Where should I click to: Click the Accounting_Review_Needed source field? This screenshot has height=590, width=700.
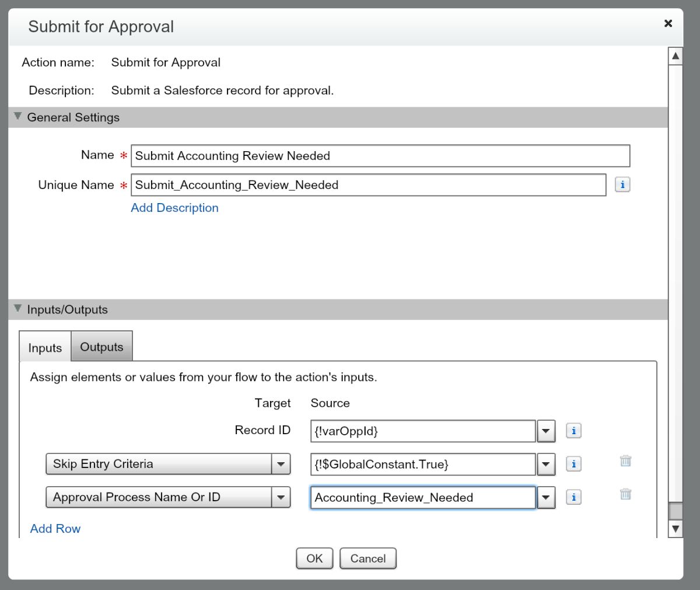point(423,498)
